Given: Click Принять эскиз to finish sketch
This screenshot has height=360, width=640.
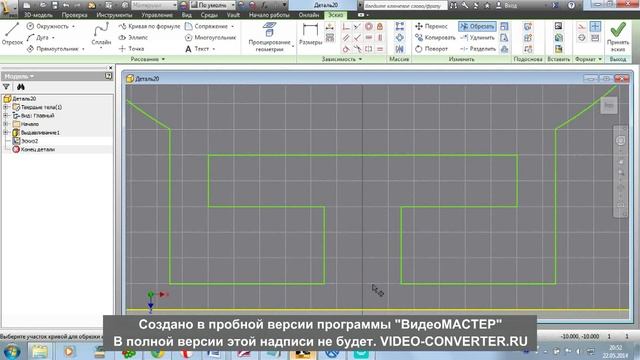Looking at the screenshot, I should click(618, 38).
